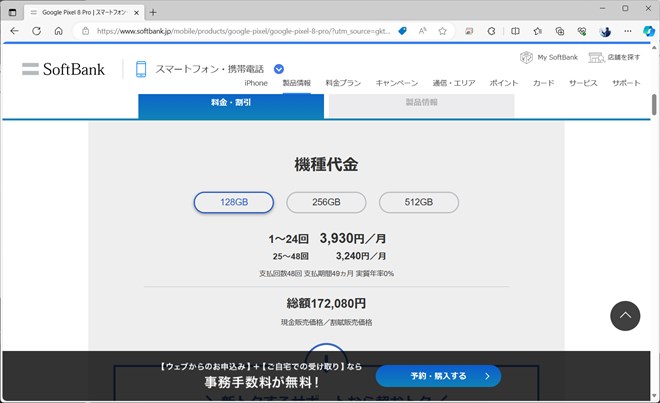Image resolution: width=660 pixels, height=403 pixels.
Task: Select the 256GB storage option
Action: point(326,202)
